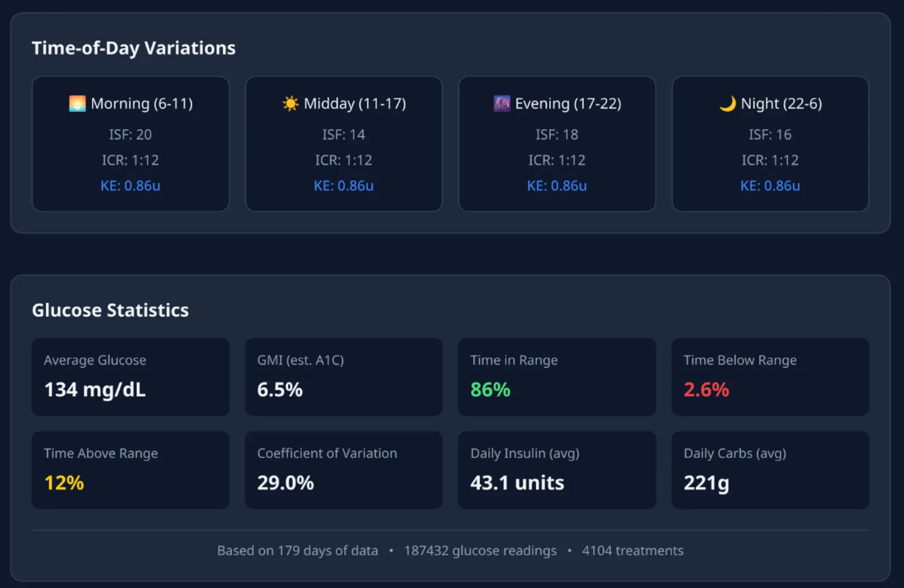Select the GMI (est. A1C) tile

tap(344, 377)
